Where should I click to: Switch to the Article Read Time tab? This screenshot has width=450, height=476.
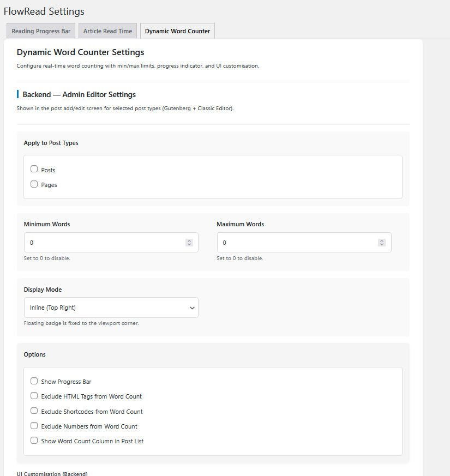click(x=107, y=31)
